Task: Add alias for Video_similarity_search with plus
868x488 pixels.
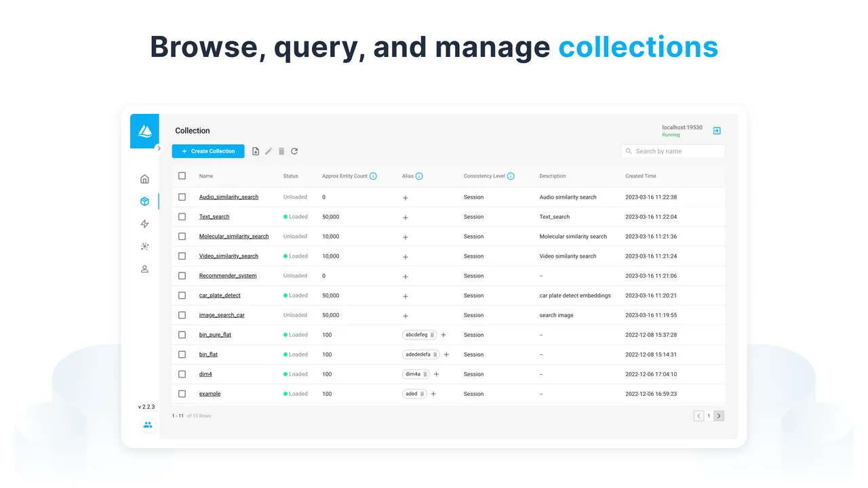Action: tap(406, 257)
